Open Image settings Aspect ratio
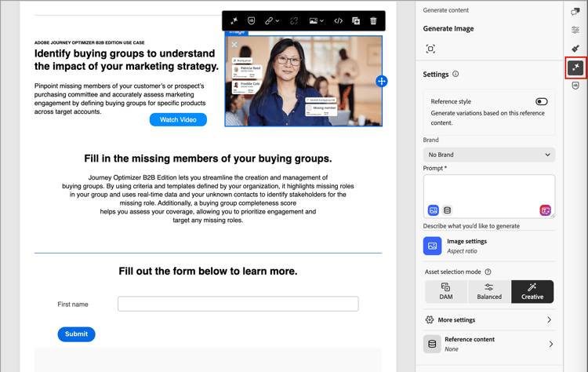 point(489,246)
